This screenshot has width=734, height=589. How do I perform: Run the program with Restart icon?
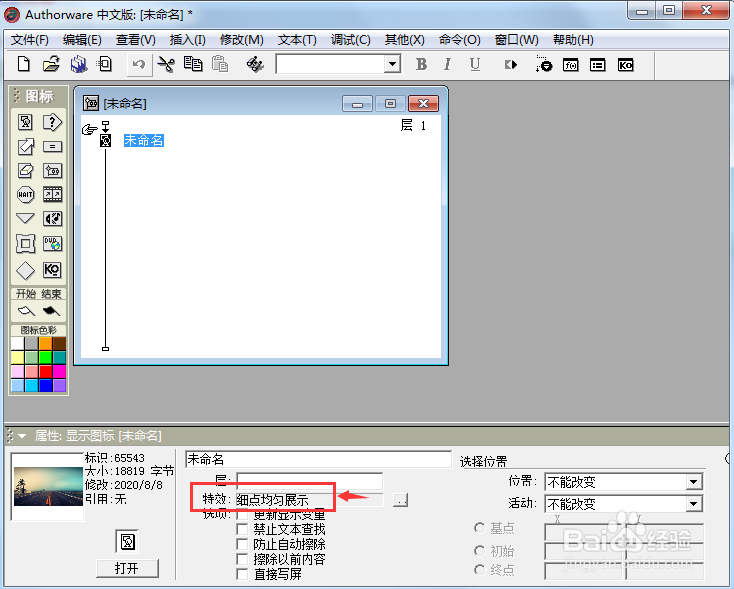click(x=511, y=65)
